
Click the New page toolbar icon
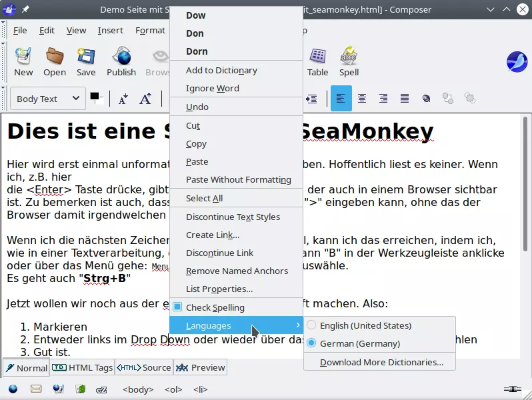click(x=23, y=62)
